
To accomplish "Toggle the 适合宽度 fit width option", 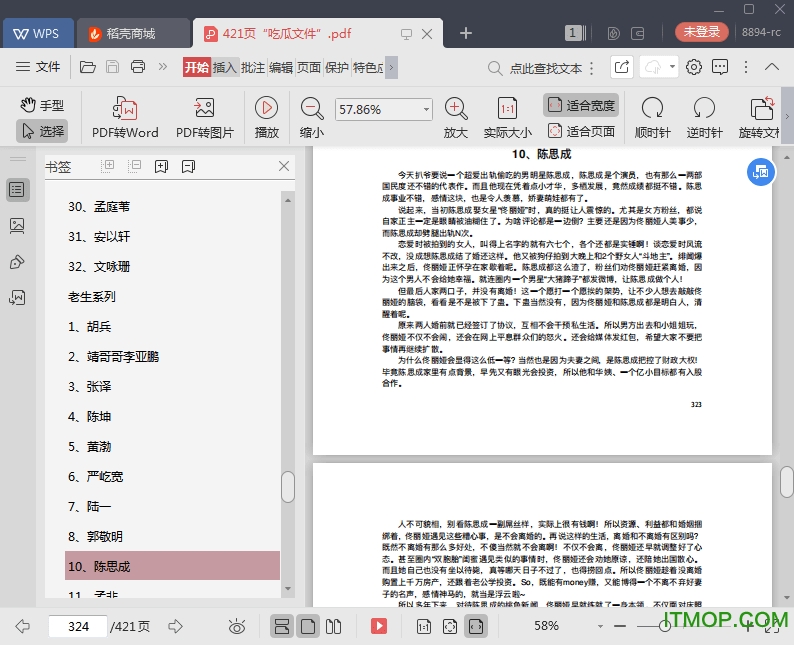I will point(580,105).
